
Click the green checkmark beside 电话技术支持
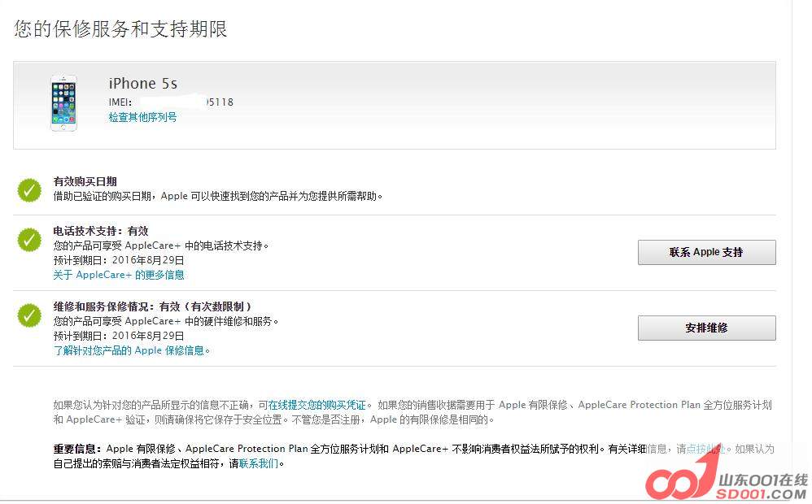29,240
